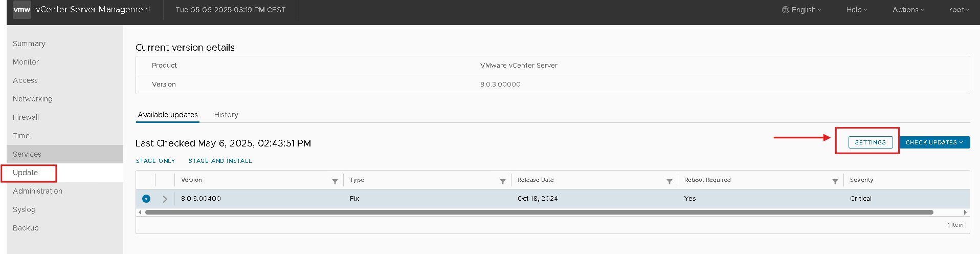980x254 pixels.
Task: Click the Last Checked timestamp text
Action: pyautogui.click(x=224, y=143)
